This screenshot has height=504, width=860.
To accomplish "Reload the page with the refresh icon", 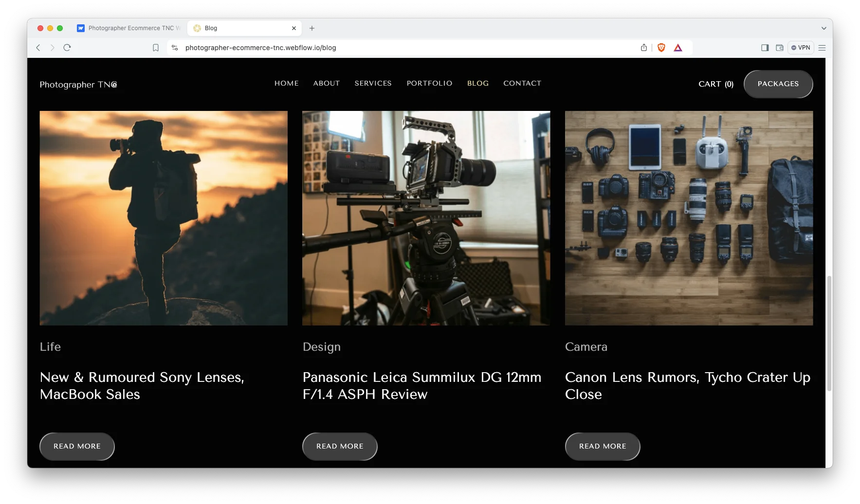I will click(x=67, y=48).
